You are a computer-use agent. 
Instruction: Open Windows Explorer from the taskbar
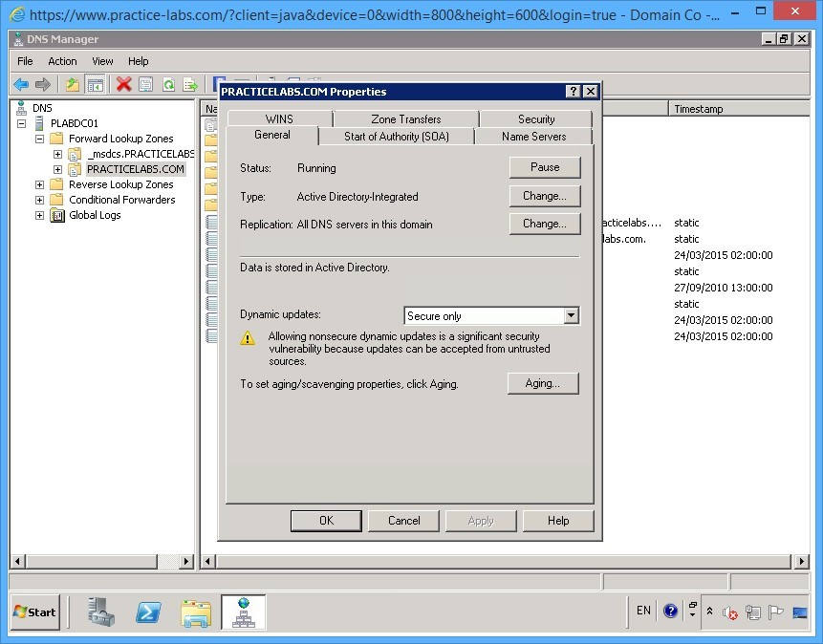click(196, 612)
